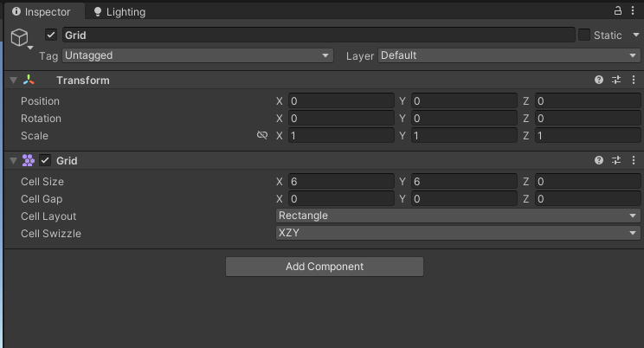Open the Cell Swizzle XZY dropdown

coord(458,233)
